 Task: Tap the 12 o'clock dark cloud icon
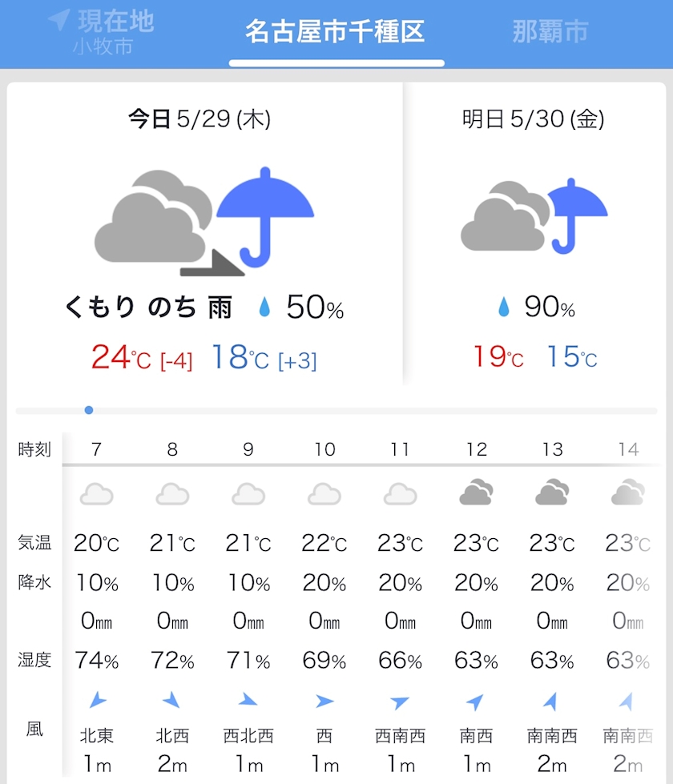476,493
